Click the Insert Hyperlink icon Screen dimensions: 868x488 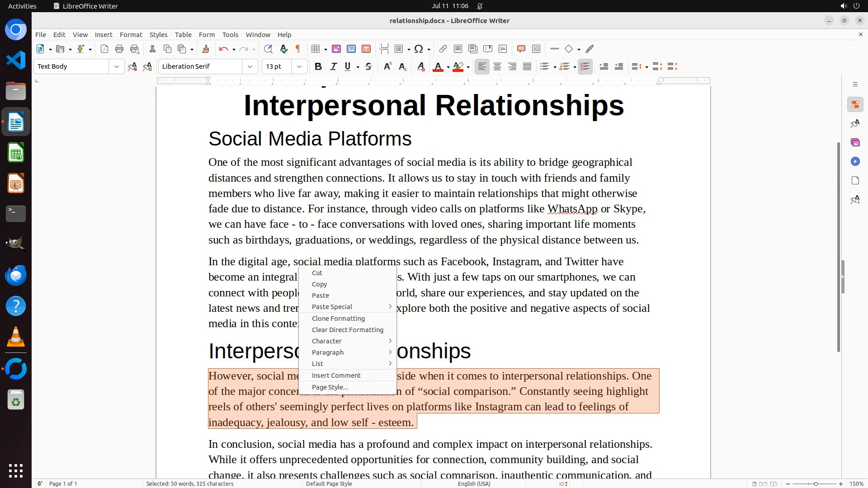click(x=443, y=49)
